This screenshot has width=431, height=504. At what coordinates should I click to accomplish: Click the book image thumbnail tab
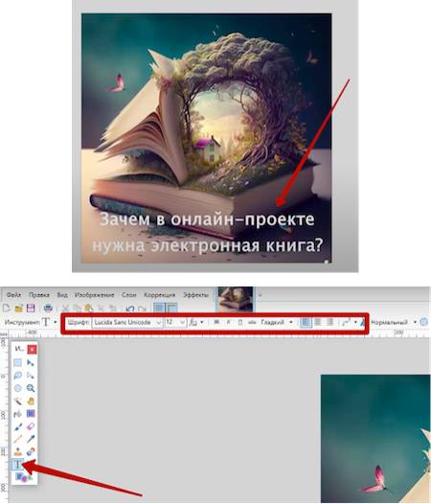[x=236, y=300]
